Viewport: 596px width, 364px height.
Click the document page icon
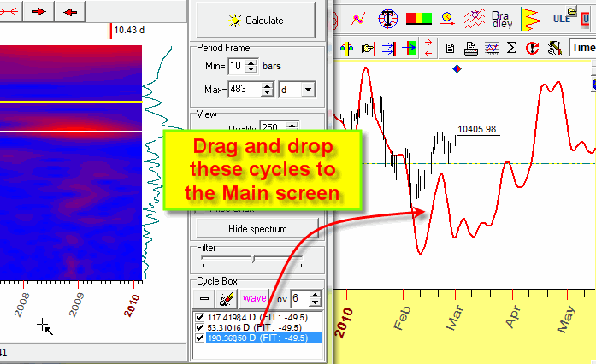450,48
